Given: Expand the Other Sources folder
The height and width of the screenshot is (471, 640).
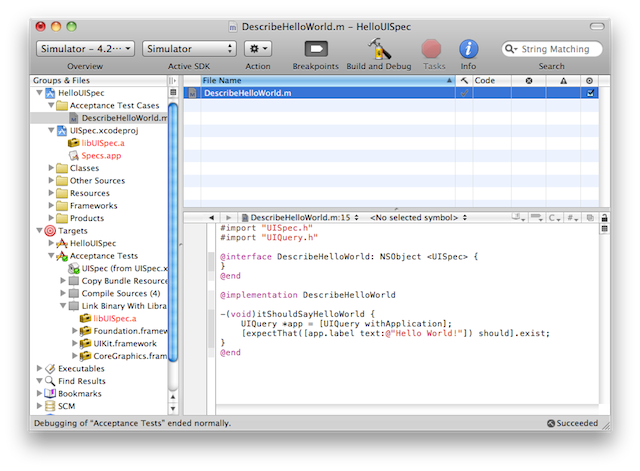Looking at the screenshot, I should point(51,180).
